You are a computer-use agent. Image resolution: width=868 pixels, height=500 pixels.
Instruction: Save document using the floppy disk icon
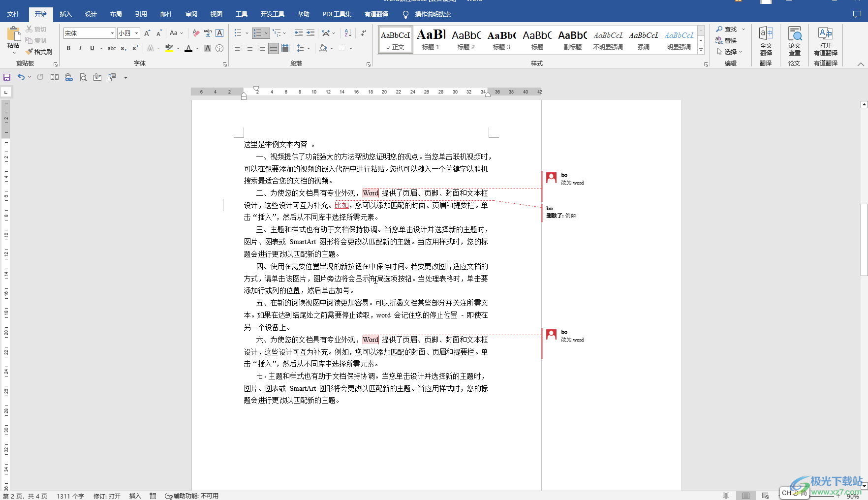[7, 77]
